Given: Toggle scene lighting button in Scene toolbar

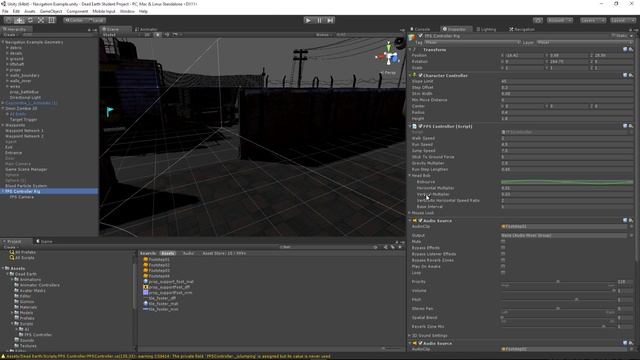Looking at the screenshot, I should pos(158,35).
